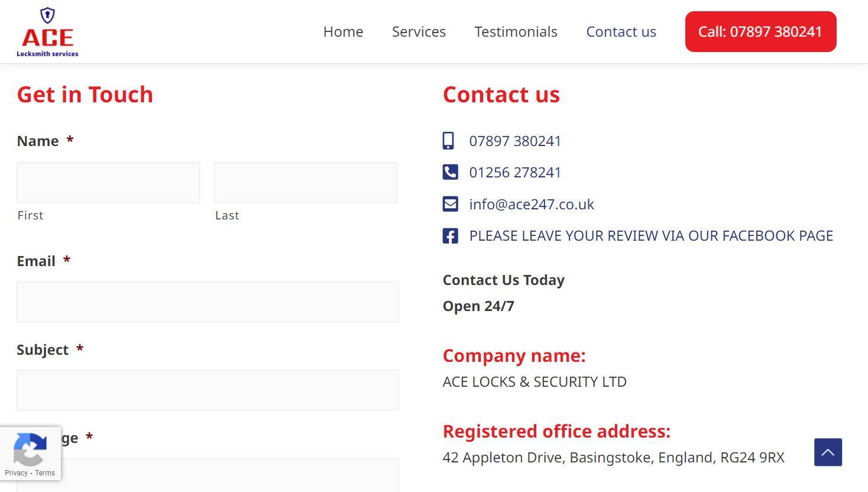
Task: Click into the Subject input field
Action: 208,390
